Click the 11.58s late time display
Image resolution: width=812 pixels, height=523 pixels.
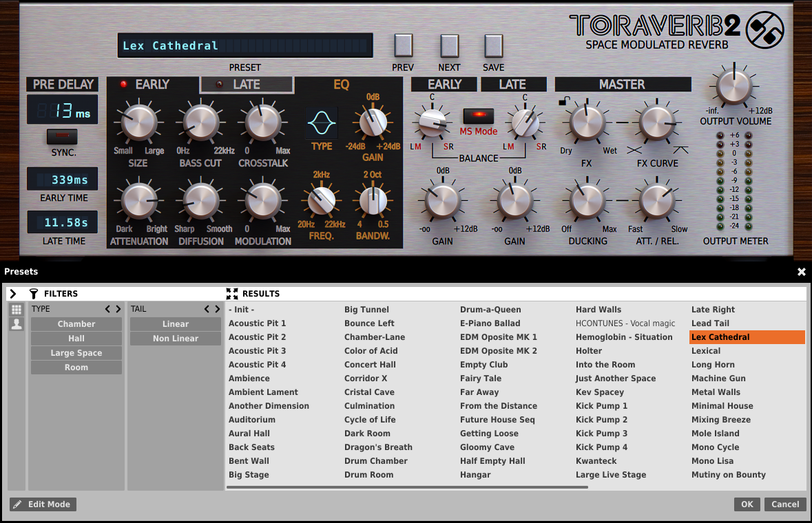tap(62, 222)
